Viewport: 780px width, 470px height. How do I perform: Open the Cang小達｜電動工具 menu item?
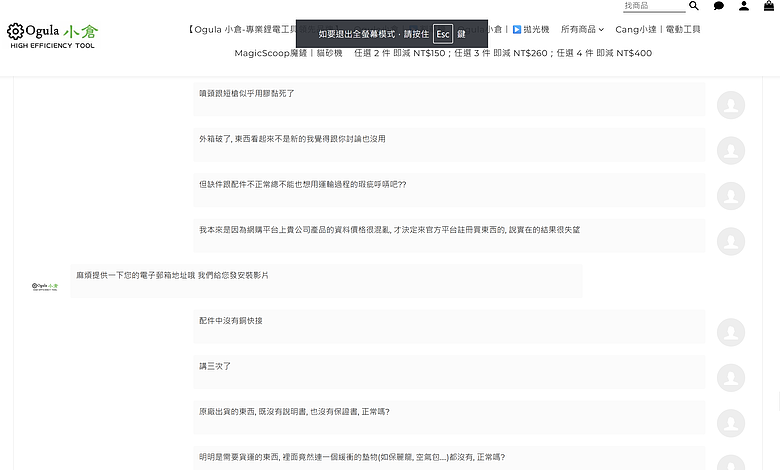(x=658, y=29)
